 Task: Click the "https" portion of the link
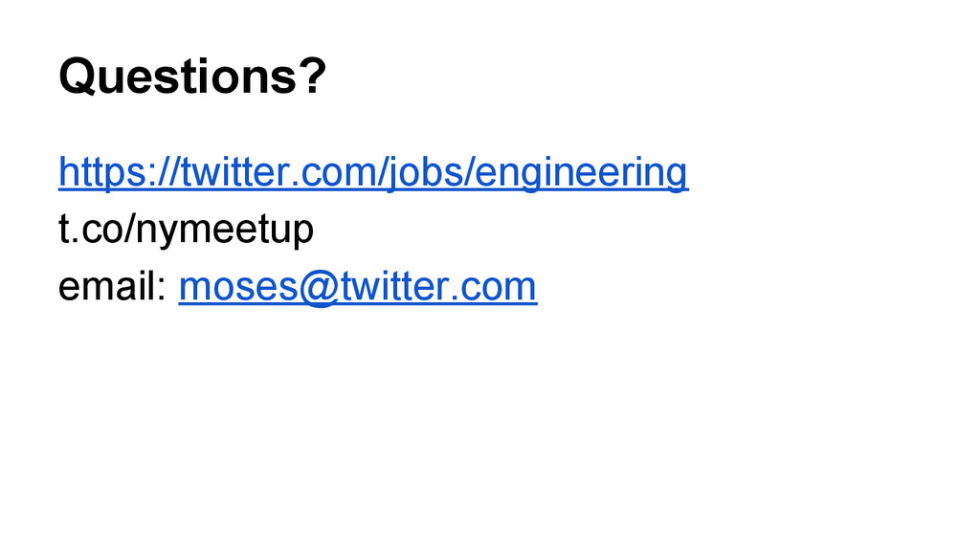tap(100, 172)
